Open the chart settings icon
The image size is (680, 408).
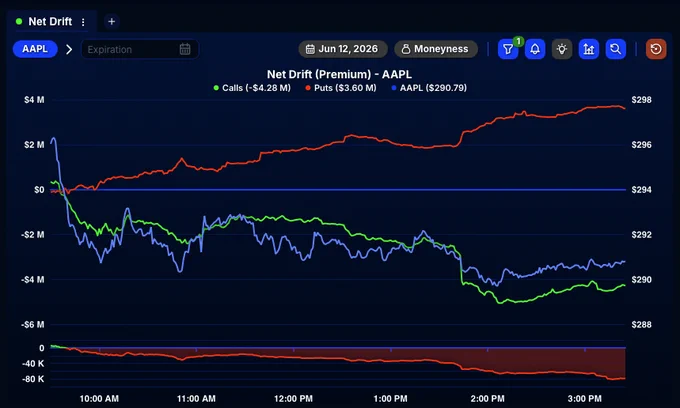coord(589,49)
